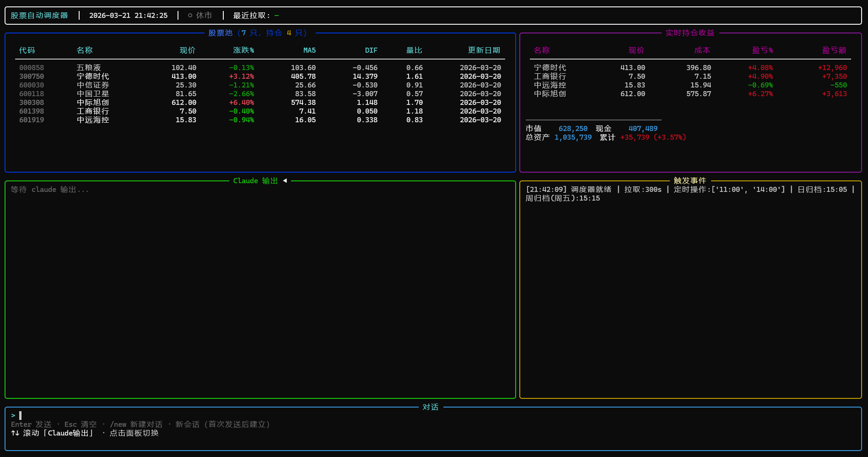Click the 14.379 DIF value
The width and height of the screenshot is (868, 457).
(365, 76)
